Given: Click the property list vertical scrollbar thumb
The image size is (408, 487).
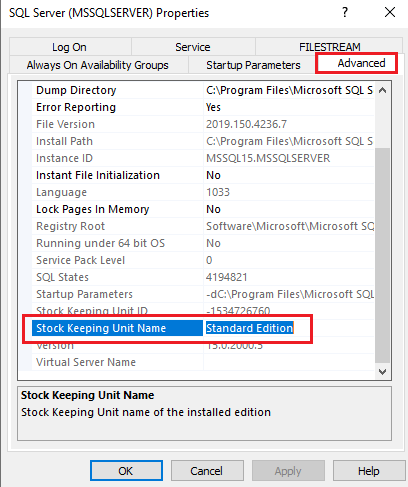Looking at the screenshot, I should point(383,255).
